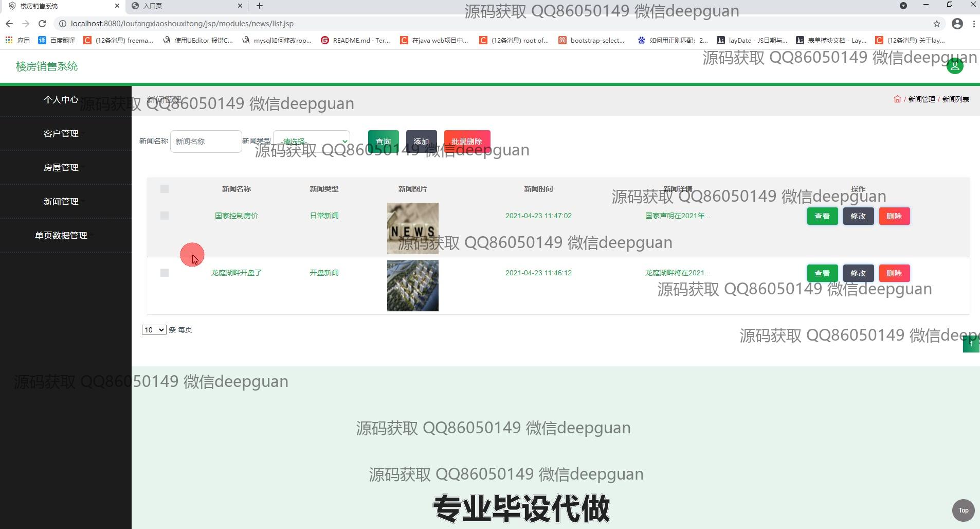Click the home icon in the breadcrumb
Image resolution: width=980 pixels, height=529 pixels.
pos(897,99)
